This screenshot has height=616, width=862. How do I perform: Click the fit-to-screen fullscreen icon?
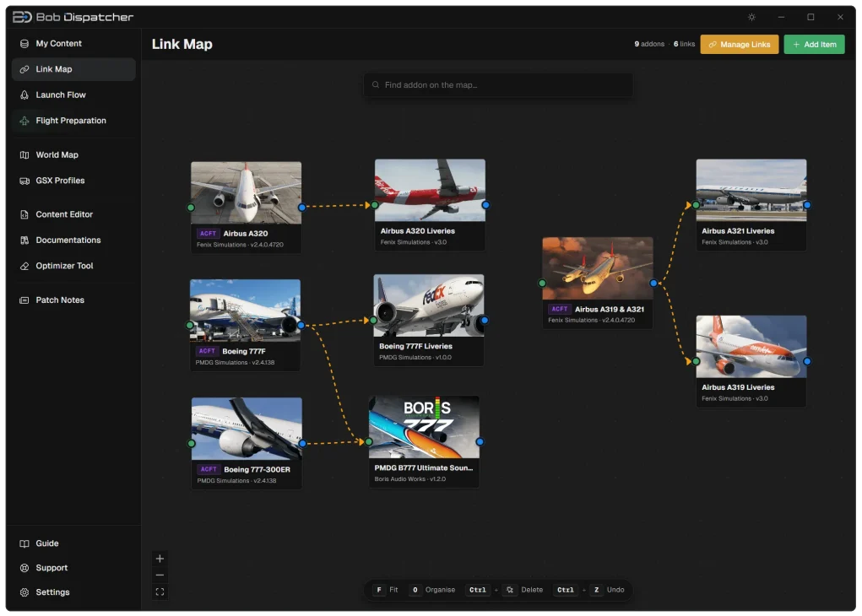coord(160,592)
